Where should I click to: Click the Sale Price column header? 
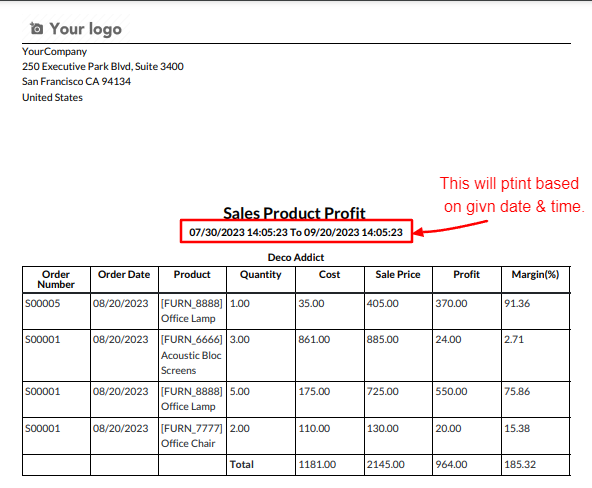tap(398, 274)
